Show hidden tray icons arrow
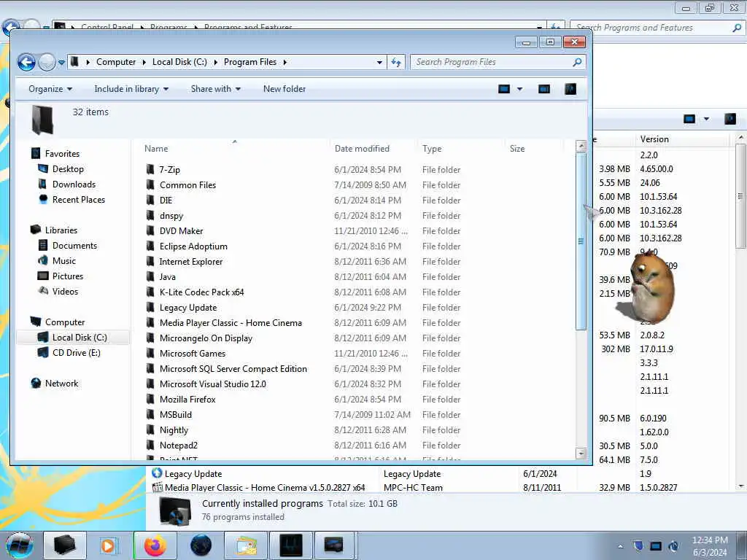 pyautogui.click(x=620, y=547)
